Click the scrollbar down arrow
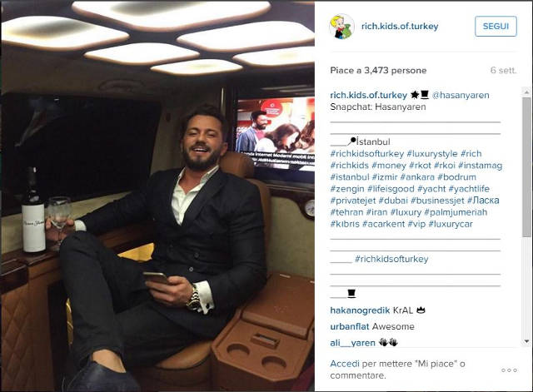Viewport: 533px width, 392px height. pos(526,341)
